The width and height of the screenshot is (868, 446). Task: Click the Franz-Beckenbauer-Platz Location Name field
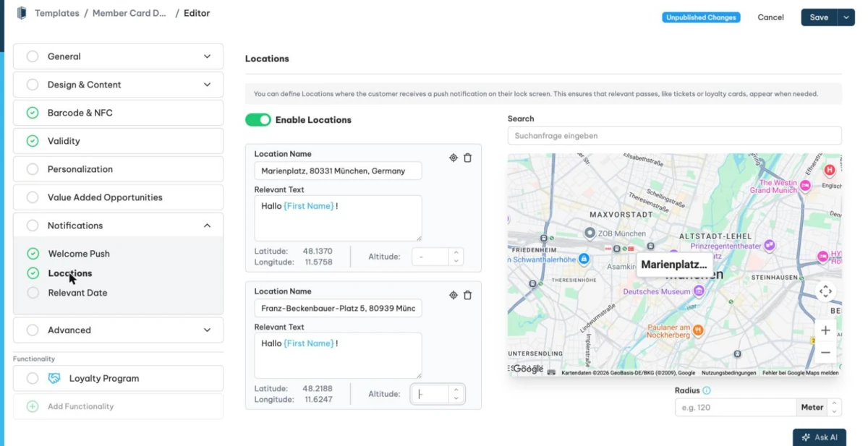(x=338, y=308)
